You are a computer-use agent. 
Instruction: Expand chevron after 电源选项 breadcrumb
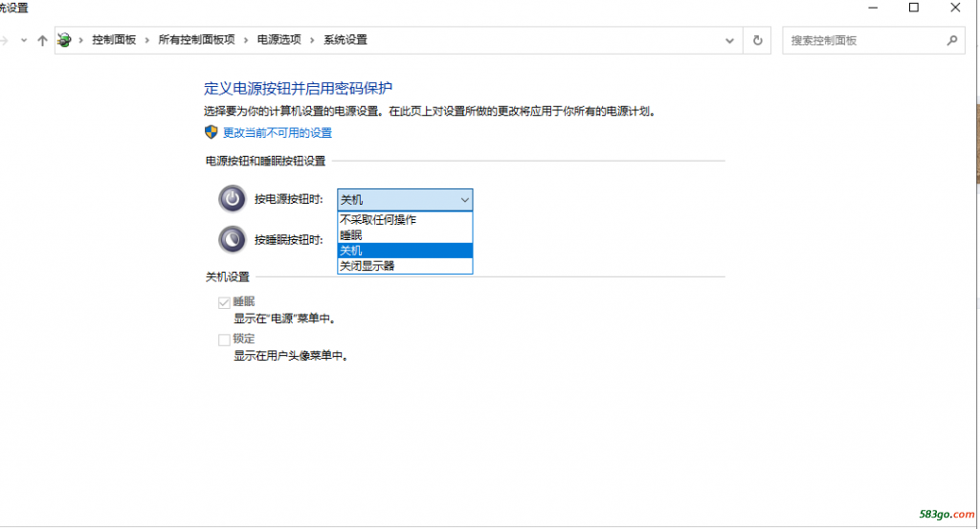(x=312, y=40)
